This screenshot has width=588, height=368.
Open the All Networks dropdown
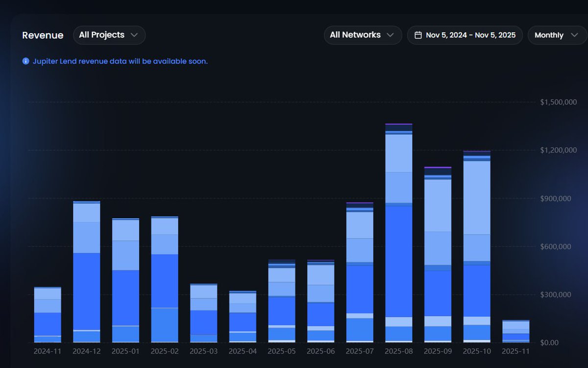(363, 35)
